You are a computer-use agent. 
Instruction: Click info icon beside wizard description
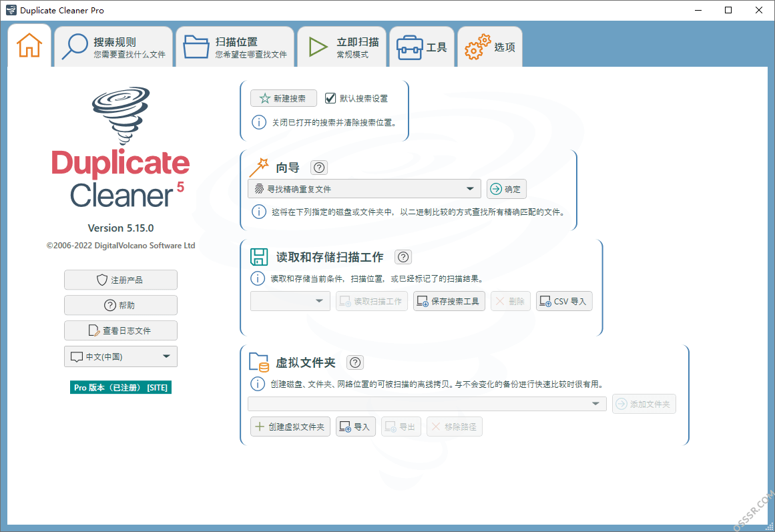click(x=259, y=212)
